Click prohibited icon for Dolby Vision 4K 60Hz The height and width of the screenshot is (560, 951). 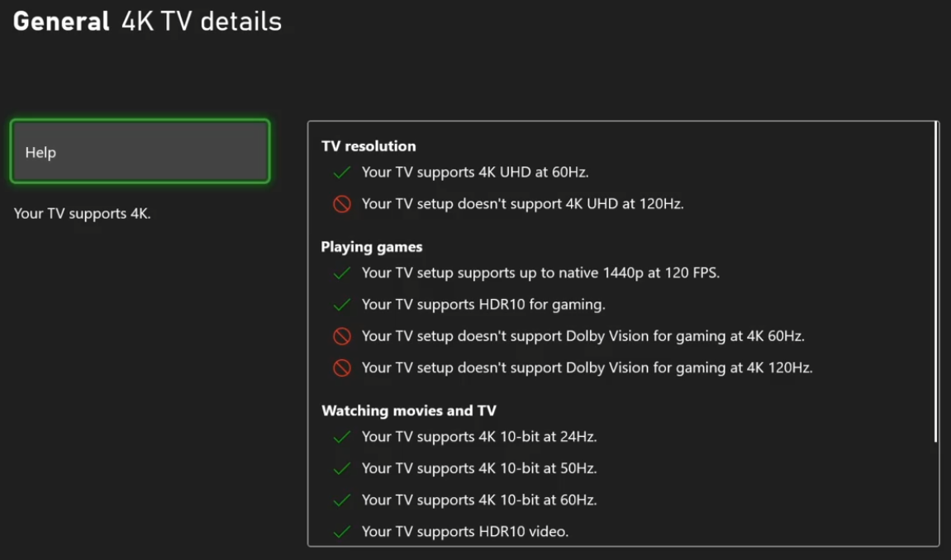click(x=342, y=336)
